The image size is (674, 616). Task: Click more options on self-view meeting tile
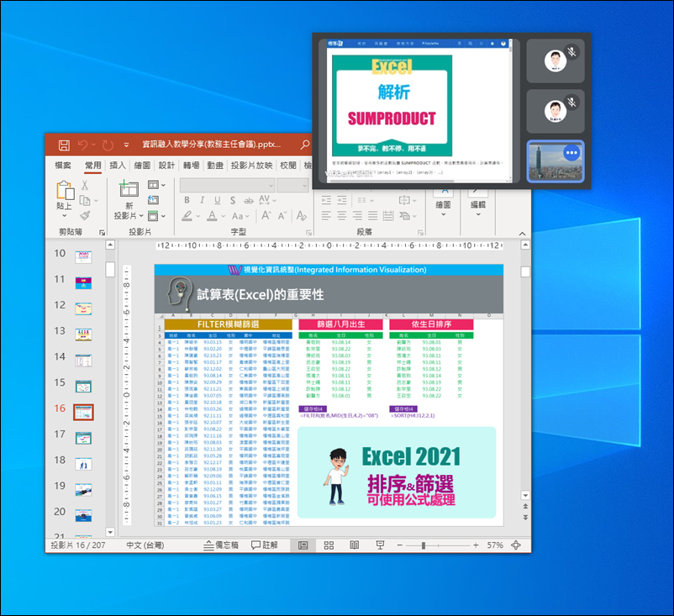pyautogui.click(x=571, y=153)
